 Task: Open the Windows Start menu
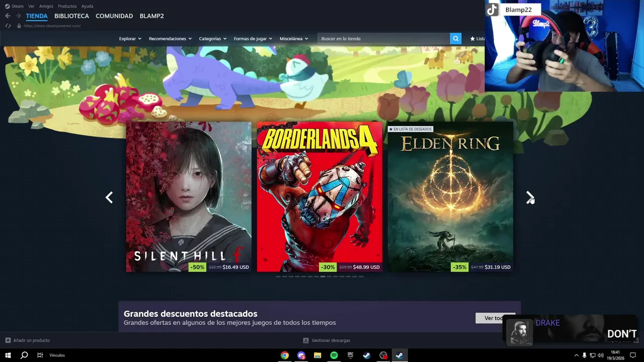(8, 355)
